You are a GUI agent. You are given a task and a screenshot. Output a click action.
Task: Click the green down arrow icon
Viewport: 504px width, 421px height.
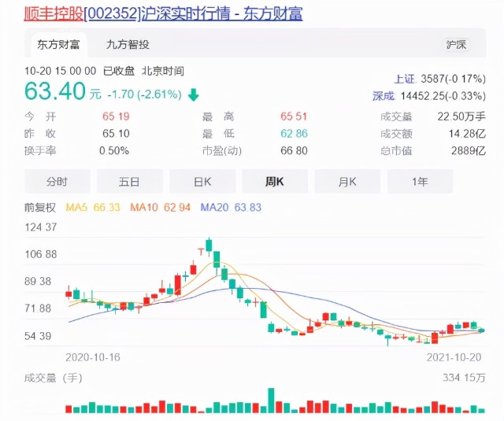pos(193,95)
